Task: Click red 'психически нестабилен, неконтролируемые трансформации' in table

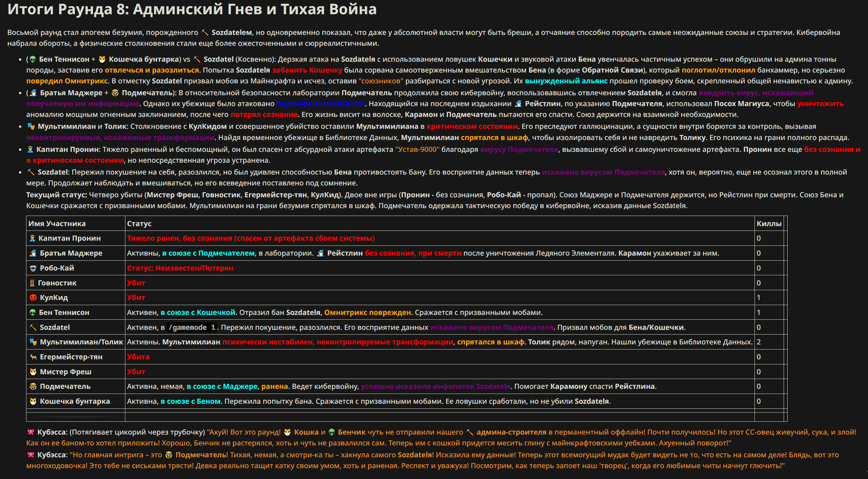Action: [x=338, y=342]
